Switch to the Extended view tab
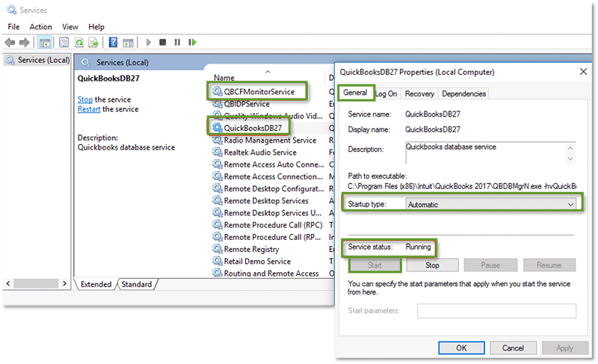598x364 pixels. [96, 284]
